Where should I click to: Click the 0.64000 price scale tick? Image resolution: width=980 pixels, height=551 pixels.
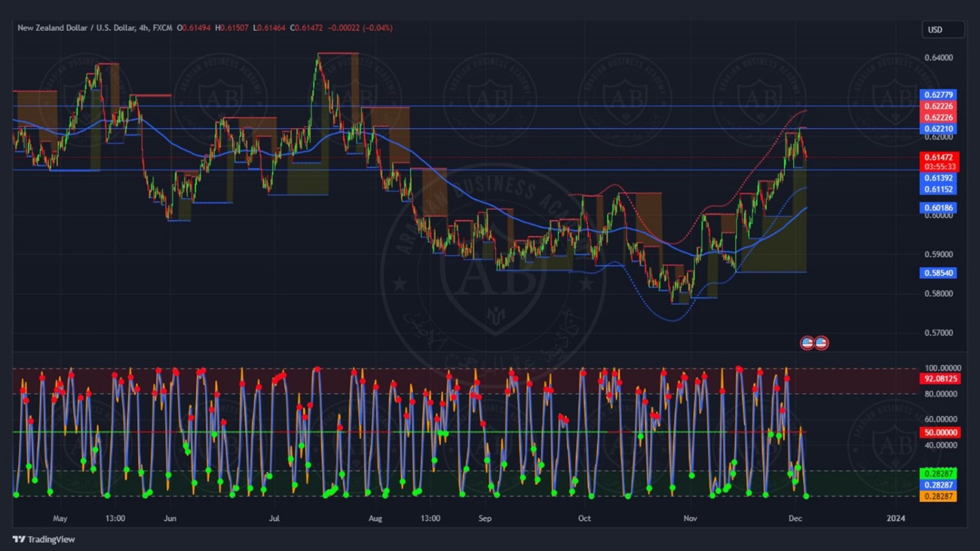(938, 57)
